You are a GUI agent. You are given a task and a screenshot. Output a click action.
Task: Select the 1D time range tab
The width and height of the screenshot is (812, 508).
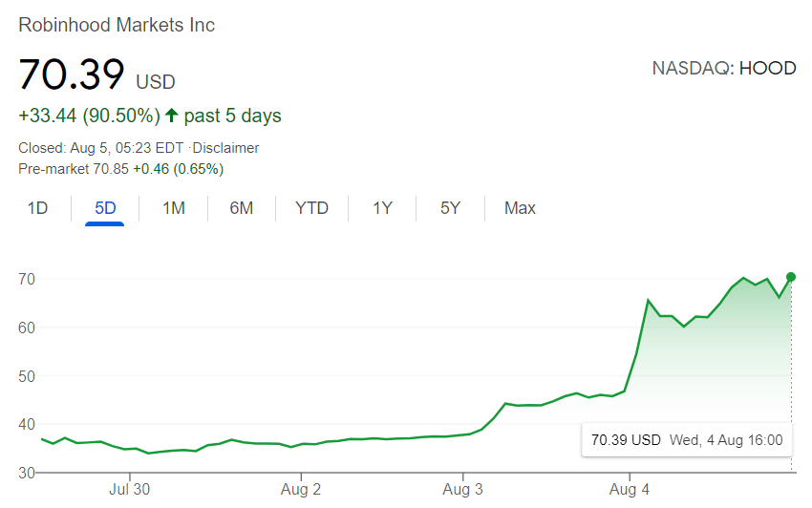click(x=37, y=207)
